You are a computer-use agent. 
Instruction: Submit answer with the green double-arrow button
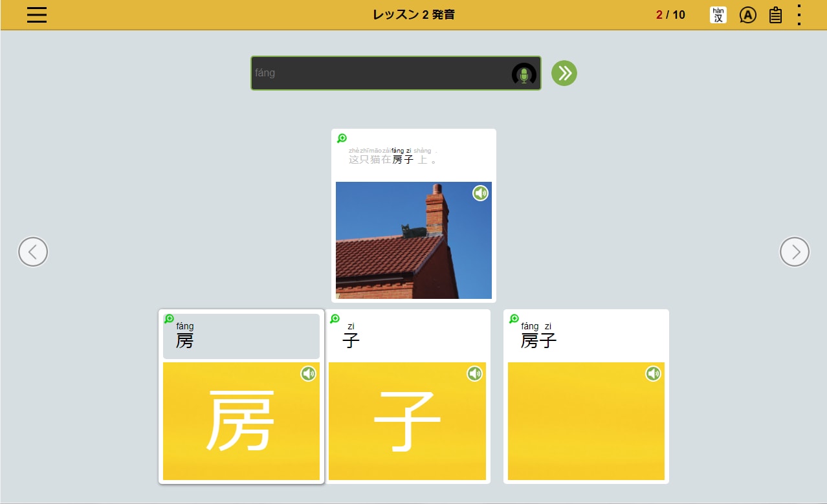point(564,73)
